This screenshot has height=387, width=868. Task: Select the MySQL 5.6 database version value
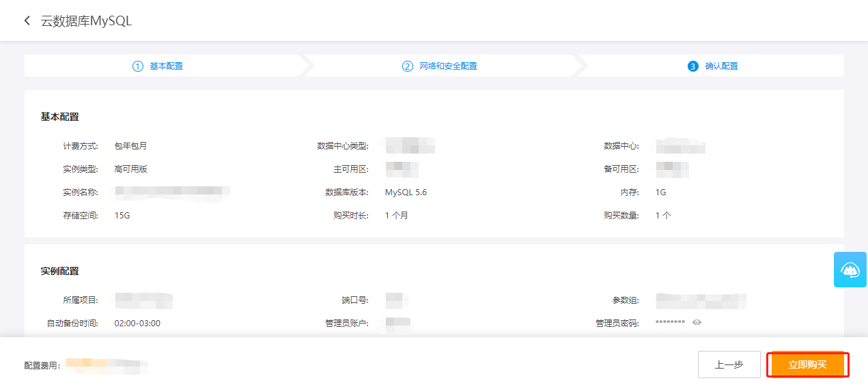click(x=406, y=192)
